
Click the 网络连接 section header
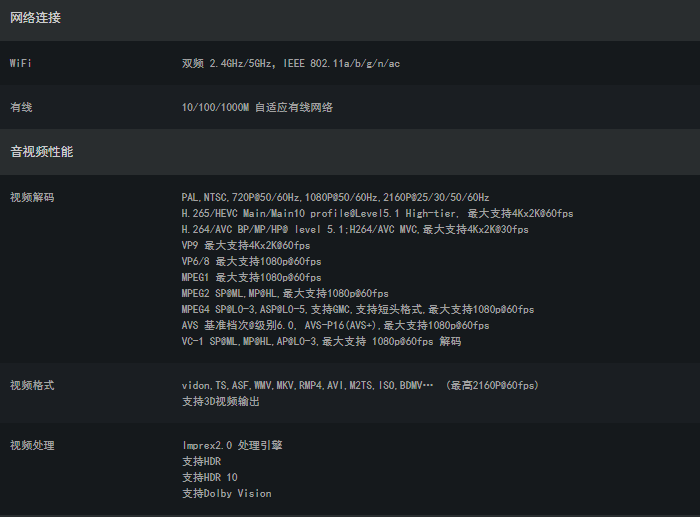(x=35, y=17)
